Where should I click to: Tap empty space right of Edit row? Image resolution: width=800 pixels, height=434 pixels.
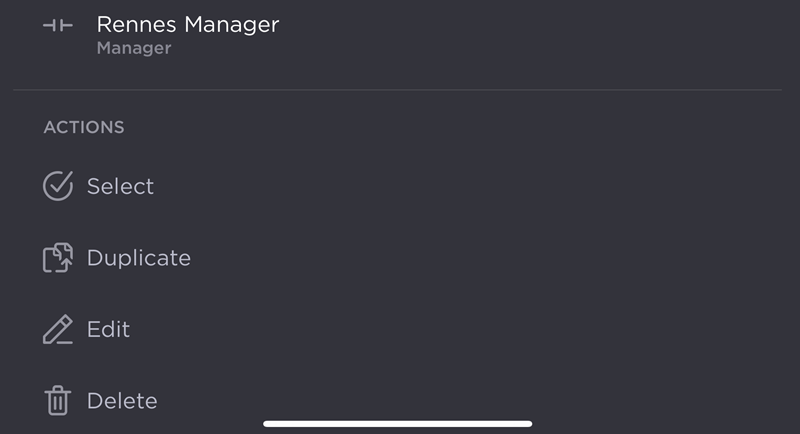[500, 330]
